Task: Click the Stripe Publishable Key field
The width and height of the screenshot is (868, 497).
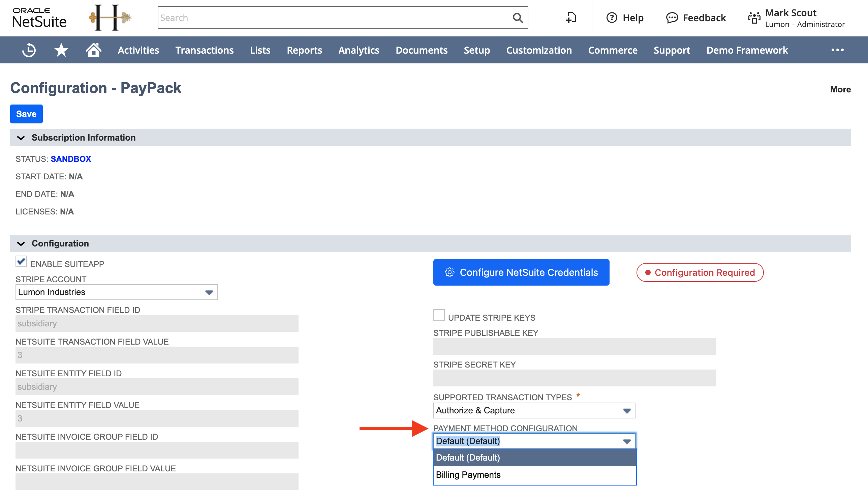Action: (575, 347)
